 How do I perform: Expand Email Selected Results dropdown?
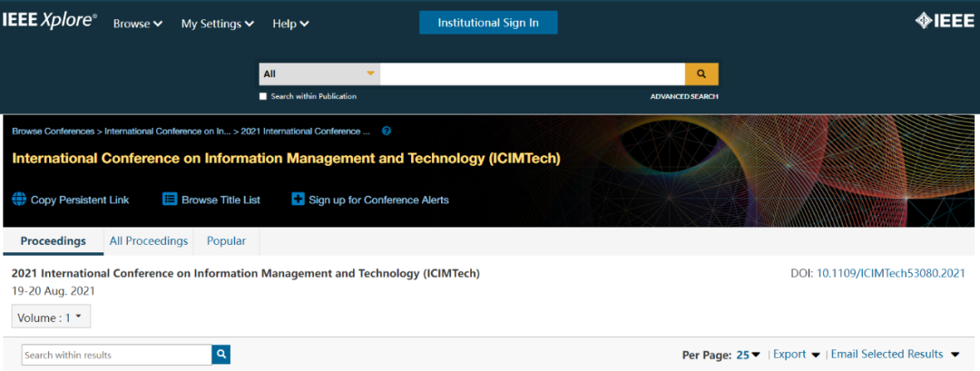pyautogui.click(x=895, y=354)
